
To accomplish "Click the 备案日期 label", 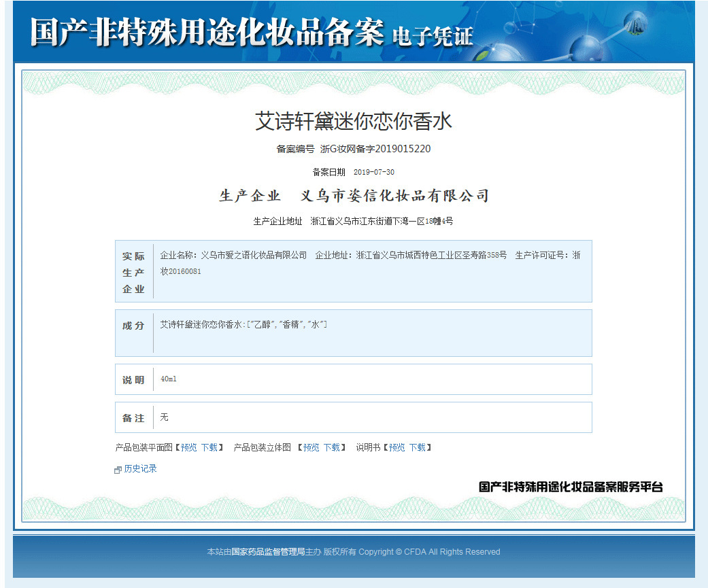I will click(328, 172).
